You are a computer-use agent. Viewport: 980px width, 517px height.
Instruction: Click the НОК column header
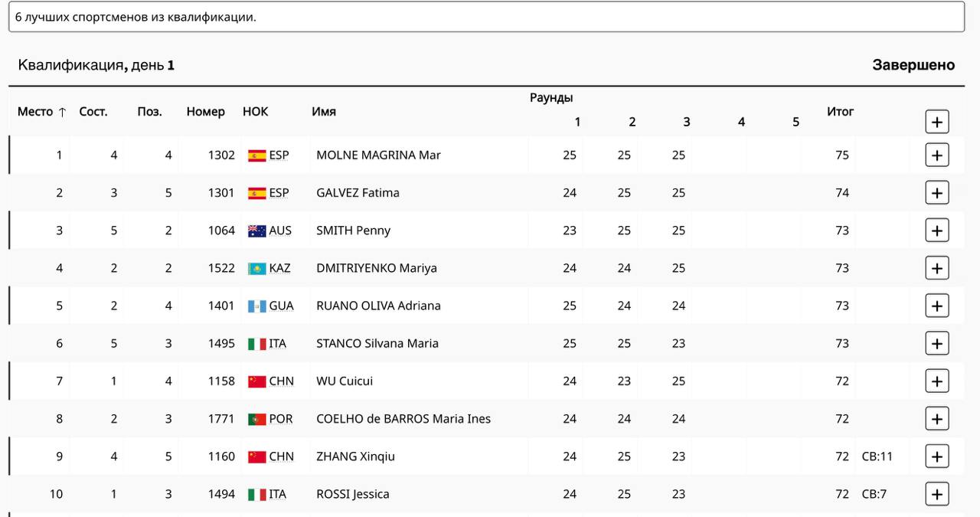[x=256, y=112]
